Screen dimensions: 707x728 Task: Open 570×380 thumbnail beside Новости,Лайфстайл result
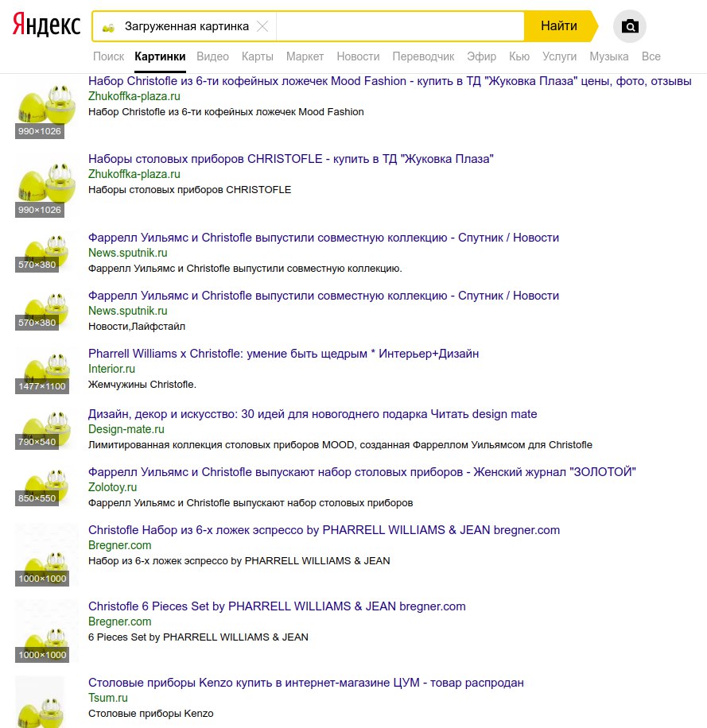(x=46, y=311)
